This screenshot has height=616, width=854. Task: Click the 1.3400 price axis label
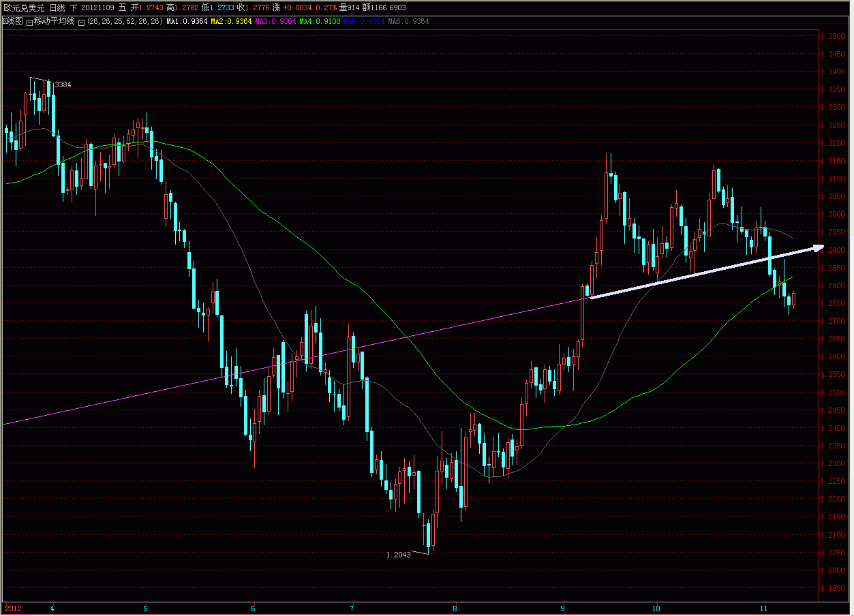(x=834, y=72)
